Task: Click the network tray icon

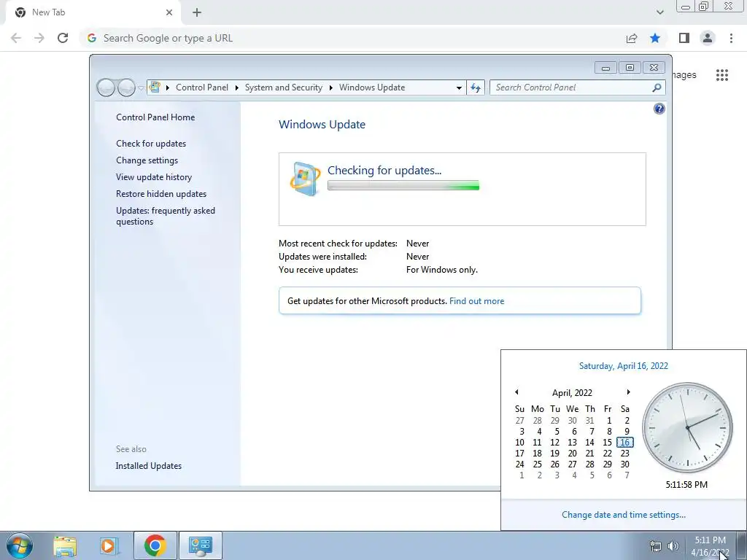Action: coord(656,546)
